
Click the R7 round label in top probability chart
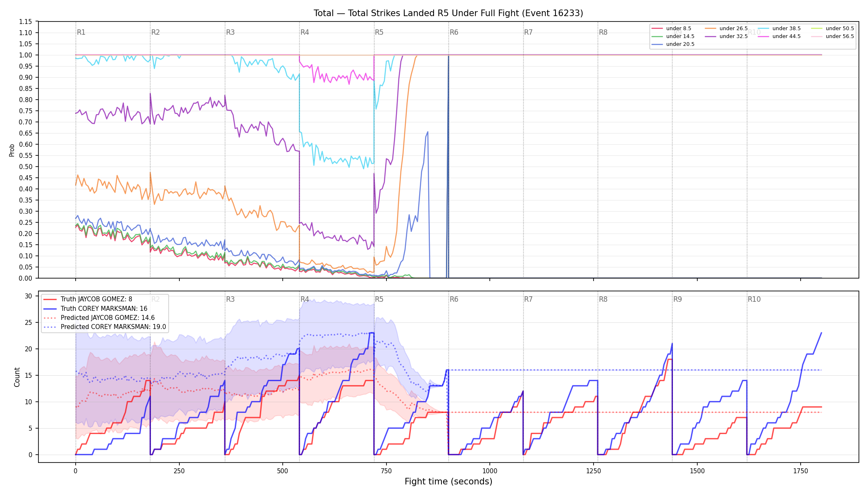coord(528,32)
